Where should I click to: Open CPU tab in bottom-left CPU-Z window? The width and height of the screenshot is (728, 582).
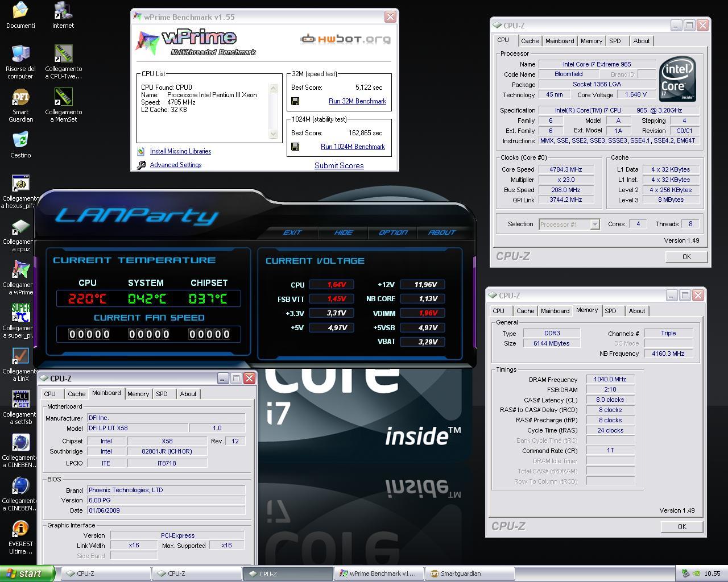point(50,394)
